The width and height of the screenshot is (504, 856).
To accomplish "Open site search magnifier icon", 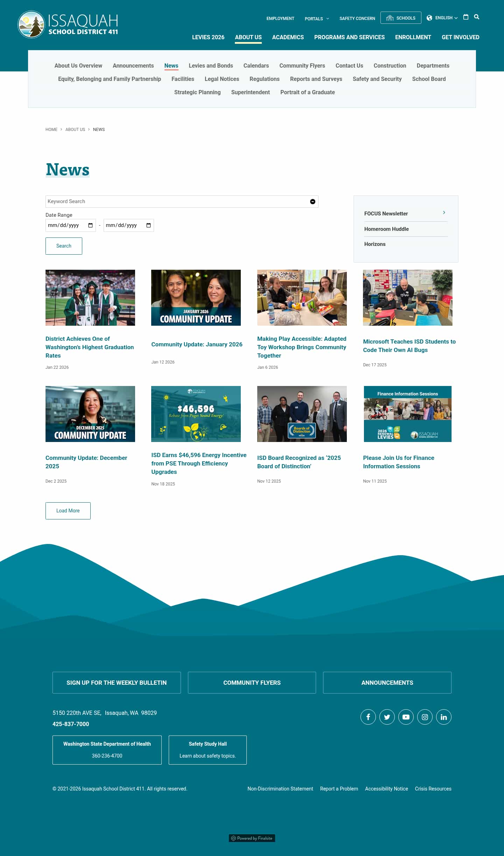I will coord(476,17).
